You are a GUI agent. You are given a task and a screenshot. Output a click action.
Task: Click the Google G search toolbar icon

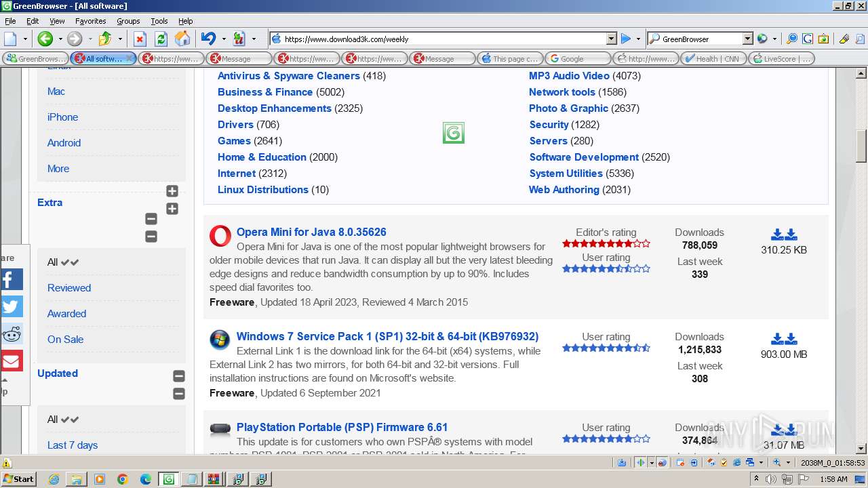807,39
